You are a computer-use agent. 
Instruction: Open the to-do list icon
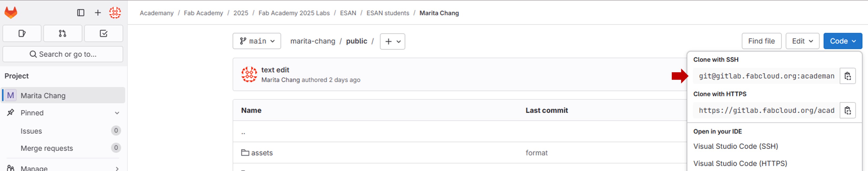[x=103, y=33]
